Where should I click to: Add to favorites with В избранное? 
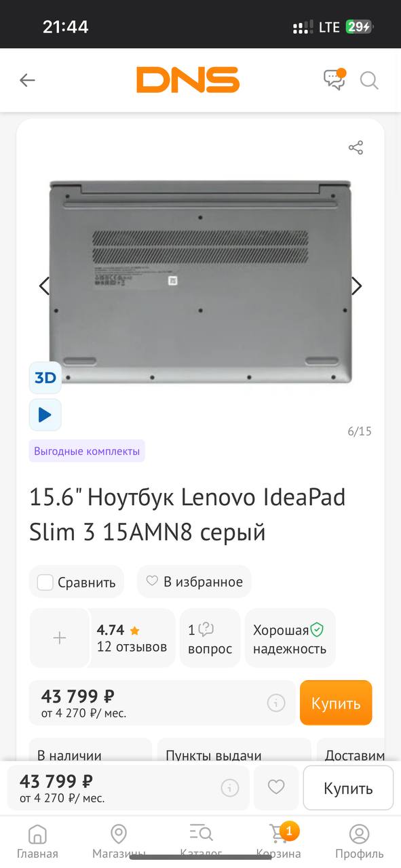click(194, 581)
